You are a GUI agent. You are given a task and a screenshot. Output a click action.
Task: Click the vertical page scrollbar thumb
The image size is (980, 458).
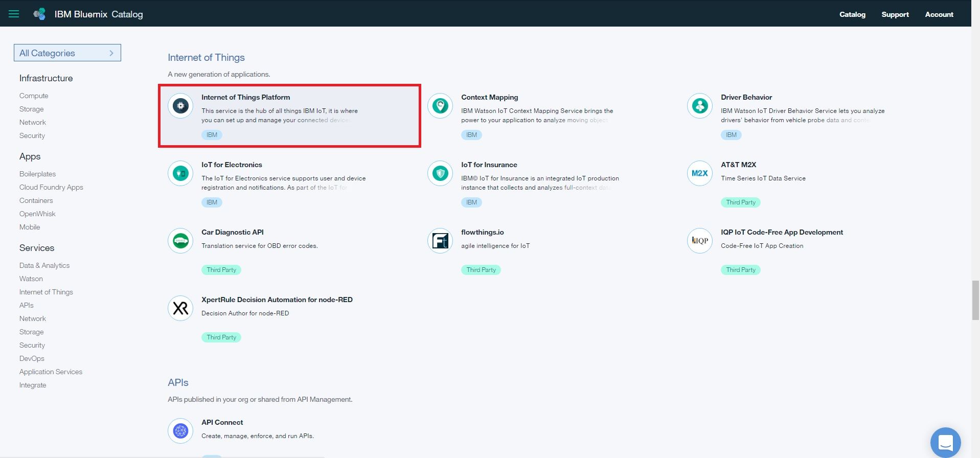[975, 300]
